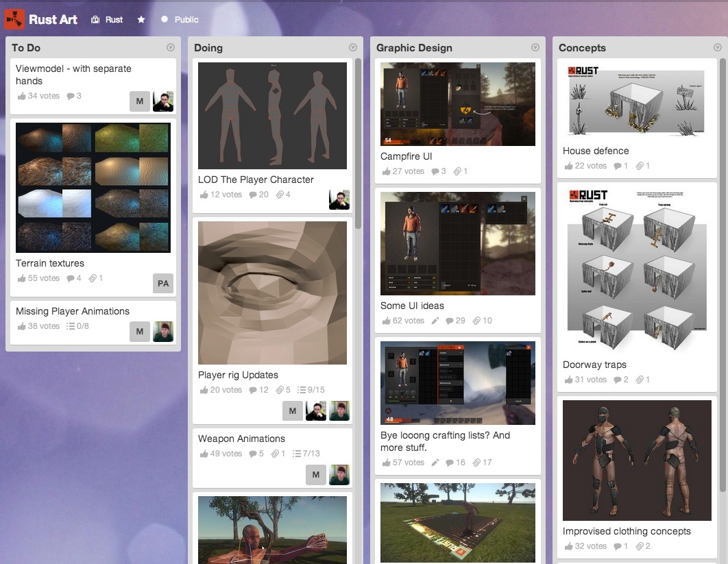Open the Player rig Updates card title
The image size is (728, 564).
point(238,375)
